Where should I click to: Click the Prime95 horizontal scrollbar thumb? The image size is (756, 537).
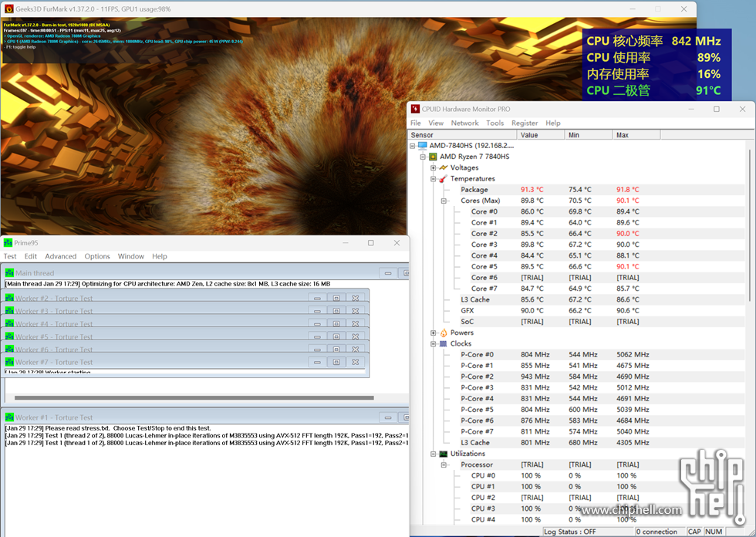pyautogui.click(x=194, y=397)
